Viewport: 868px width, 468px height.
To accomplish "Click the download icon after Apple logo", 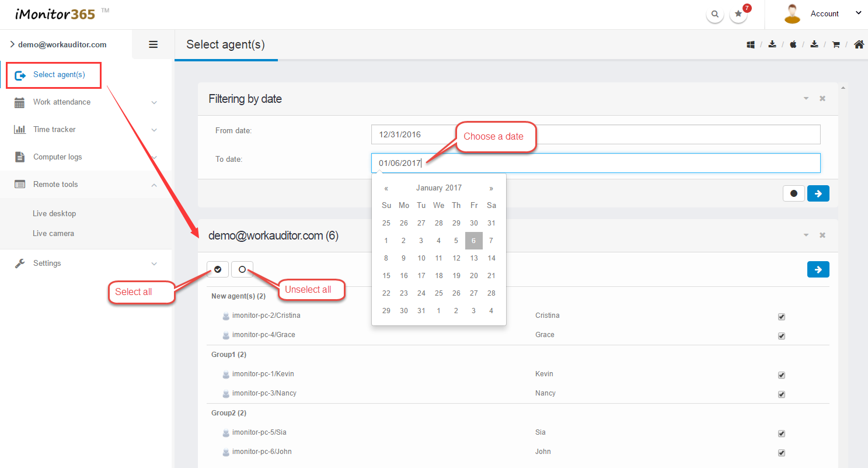I will point(814,44).
